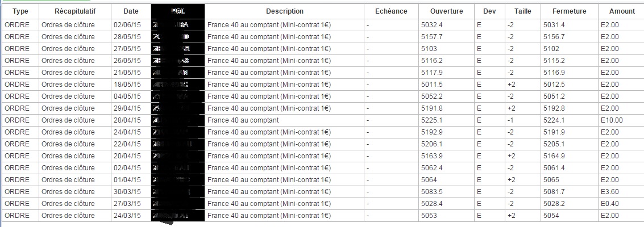Click the Ouverture column header
644x227 pixels.
(446, 11)
